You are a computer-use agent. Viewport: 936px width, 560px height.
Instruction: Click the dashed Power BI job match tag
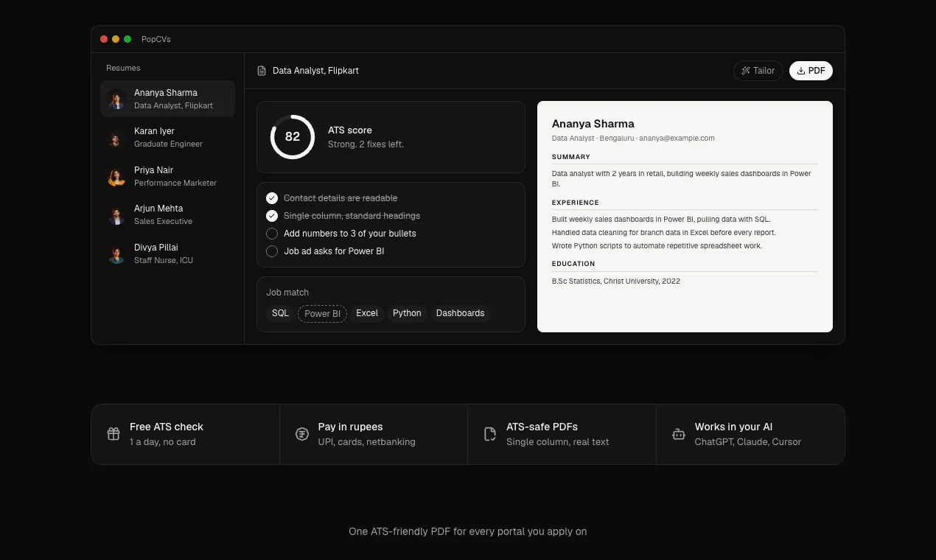coord(322,313)
